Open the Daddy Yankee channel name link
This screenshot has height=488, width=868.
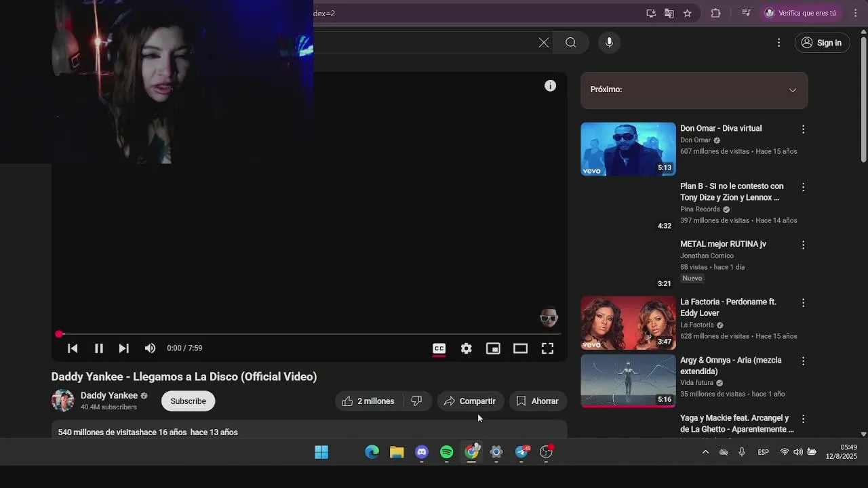click(109, 396)
